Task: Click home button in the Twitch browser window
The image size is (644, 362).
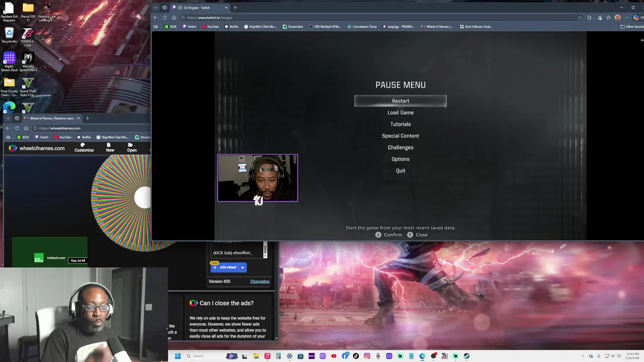Action: [x=174, y=18]
